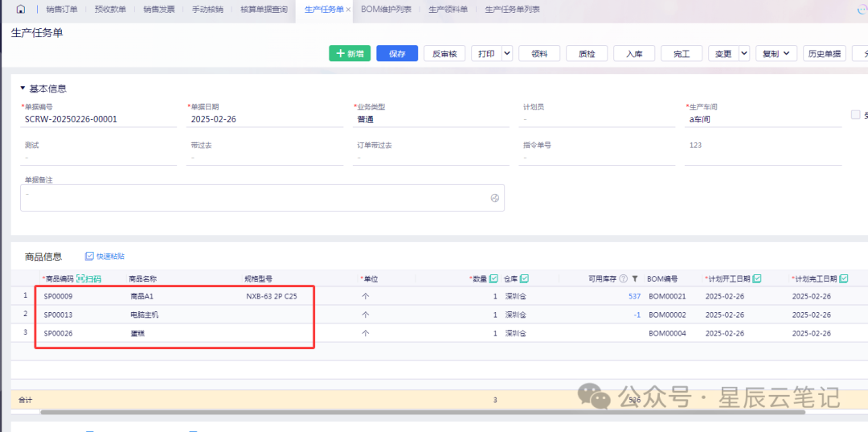This screenshot has width=868, height=432.
Task: Click the product code SP00009 cell
Action: pyautogui.click(x=58, y=296)
